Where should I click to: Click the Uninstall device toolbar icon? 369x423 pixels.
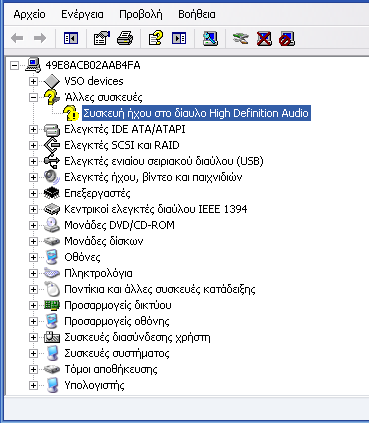tap(264, 38)
